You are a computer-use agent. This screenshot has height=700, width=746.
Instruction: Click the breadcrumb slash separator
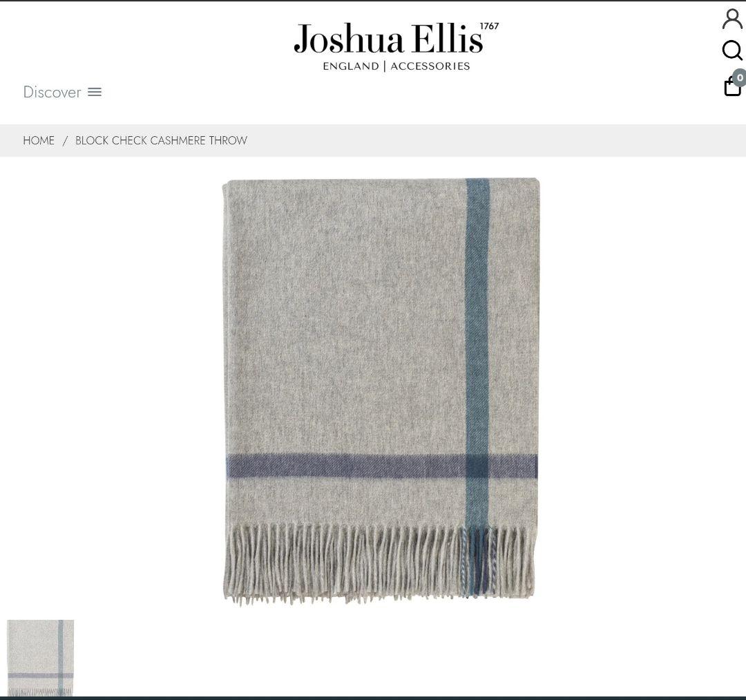65,140
